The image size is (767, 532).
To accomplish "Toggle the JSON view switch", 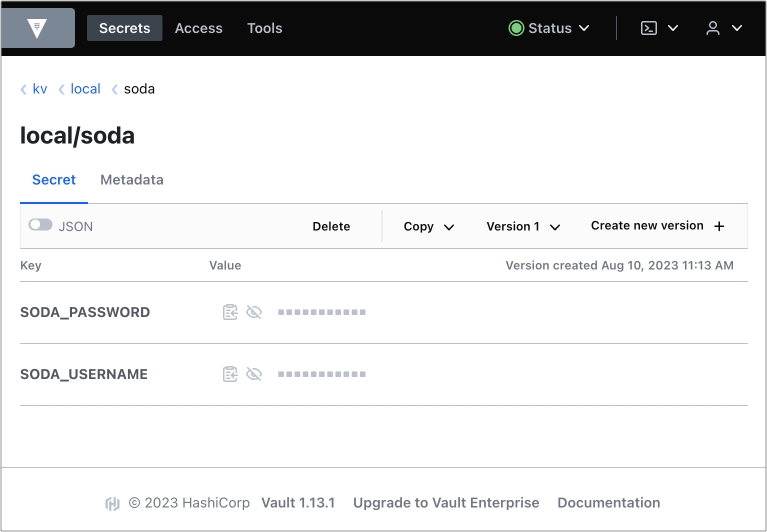I will [40, 226].
